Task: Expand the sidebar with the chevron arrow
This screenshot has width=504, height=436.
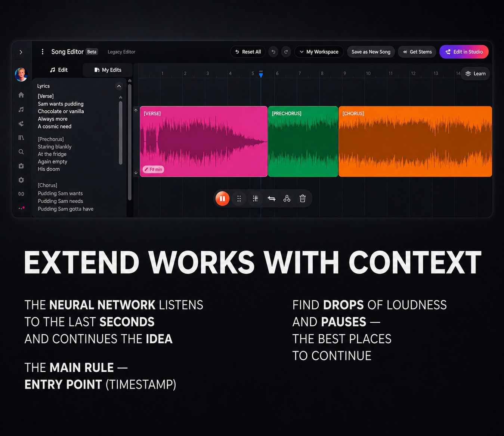Action: pyautogui.click(x=21, y=52)
